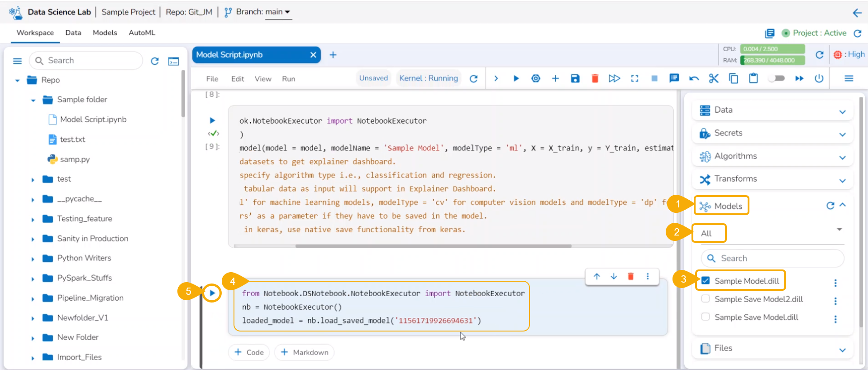Image resolution: width=868 pixels, height=370 pixels.
Task: Click the restart kernel icon beside Kernel status
Action: point(473,78)
